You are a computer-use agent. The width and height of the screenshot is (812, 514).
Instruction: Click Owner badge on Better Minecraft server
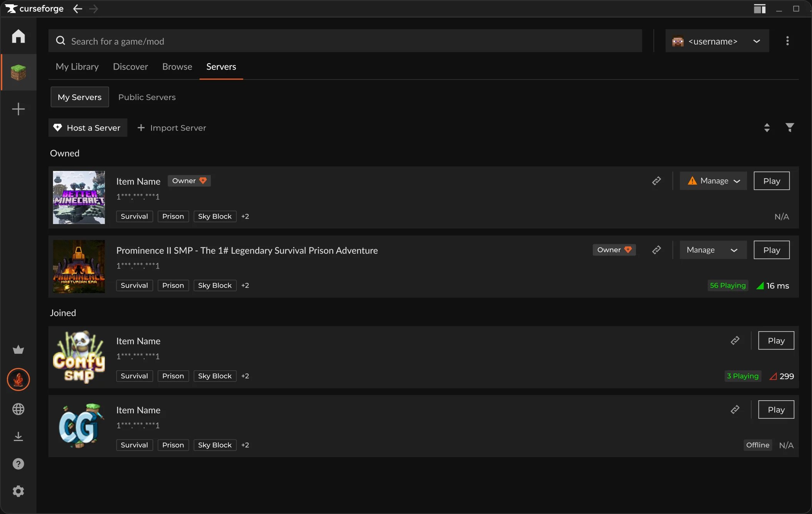pyautogui.click(x=189, y=181)
